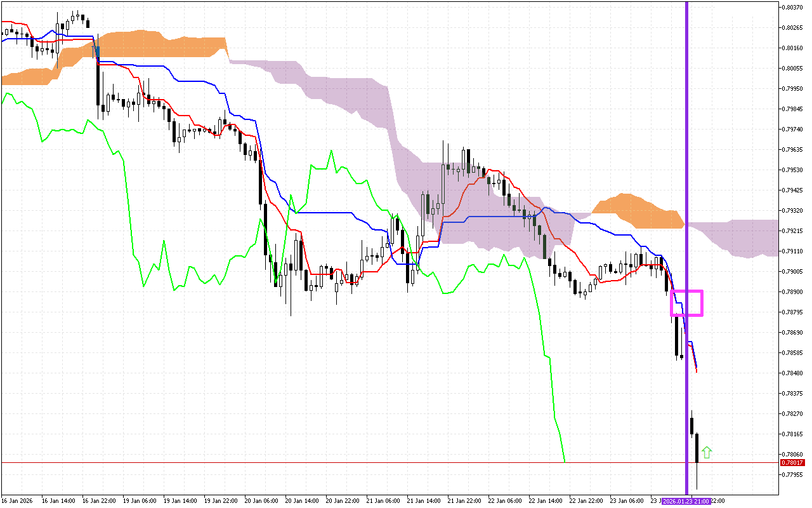Click the 21 Jan 06:00 time label
The width and height of the screenshot is (812, 508).
pyautogui.click(x=381, y=501)
